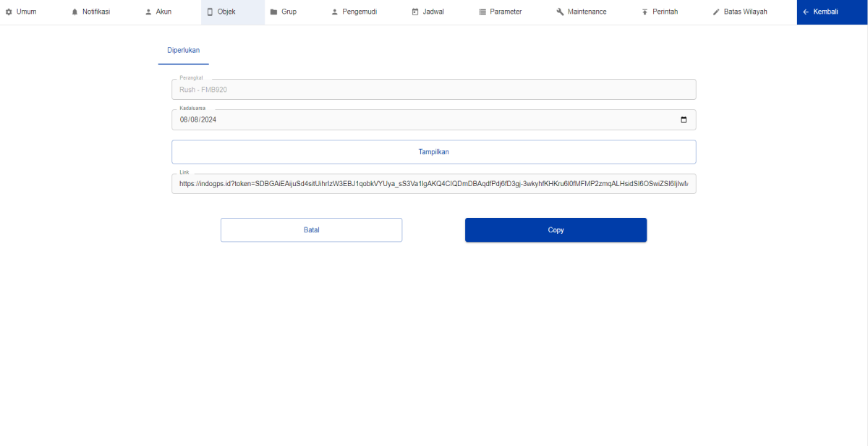
Task: Click the pencil icon beside Batas Wilayah
Action: [716, 12]
